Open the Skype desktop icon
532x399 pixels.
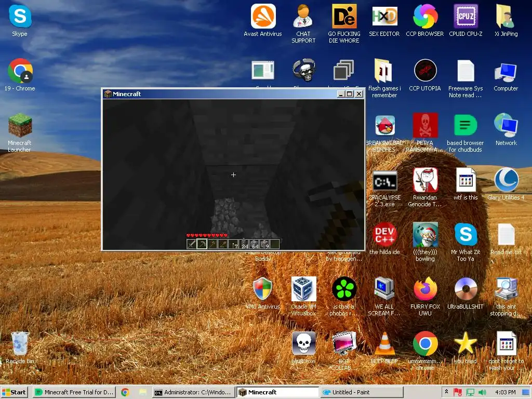[20, 21]
